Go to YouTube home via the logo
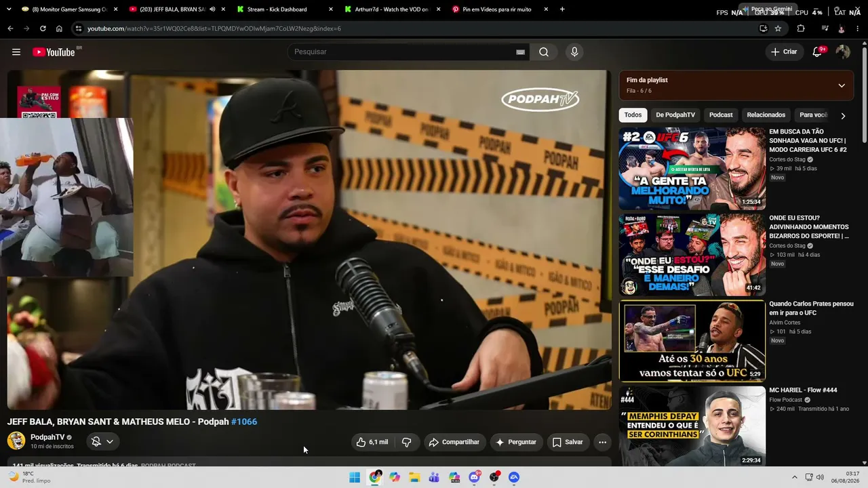The image size is (868, 488). point(54,52)
